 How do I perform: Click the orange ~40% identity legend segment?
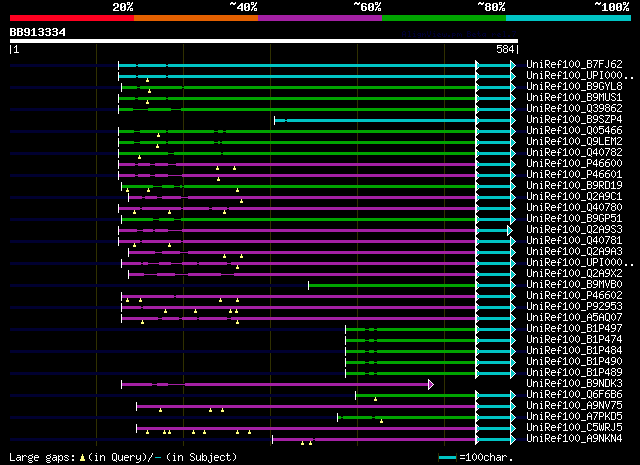pos(196,18)
